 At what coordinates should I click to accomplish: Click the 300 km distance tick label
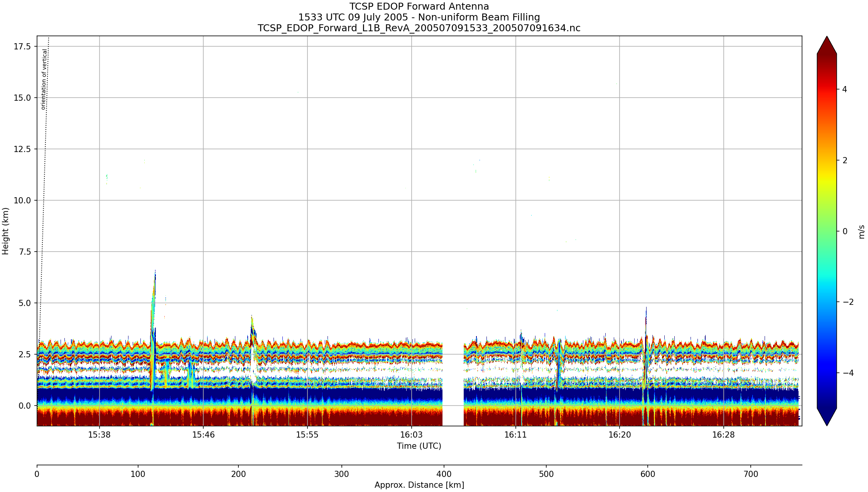342,474
